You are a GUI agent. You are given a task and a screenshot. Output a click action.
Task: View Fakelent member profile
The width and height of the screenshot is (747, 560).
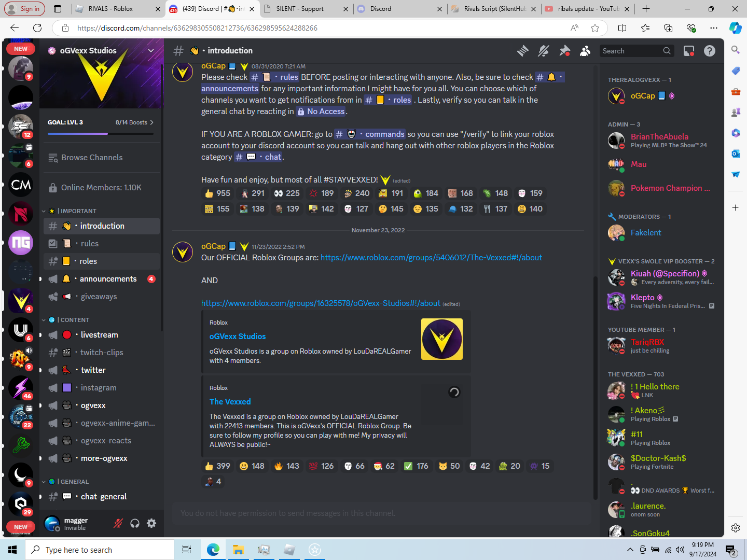pyautogui.click(x=661, y=233)
